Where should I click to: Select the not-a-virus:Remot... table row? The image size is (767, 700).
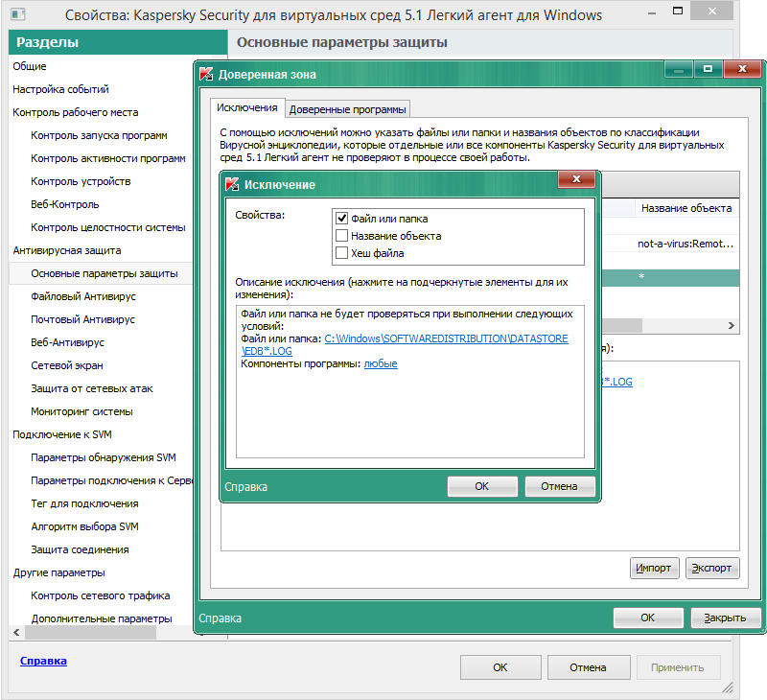[x=670, y=244]
